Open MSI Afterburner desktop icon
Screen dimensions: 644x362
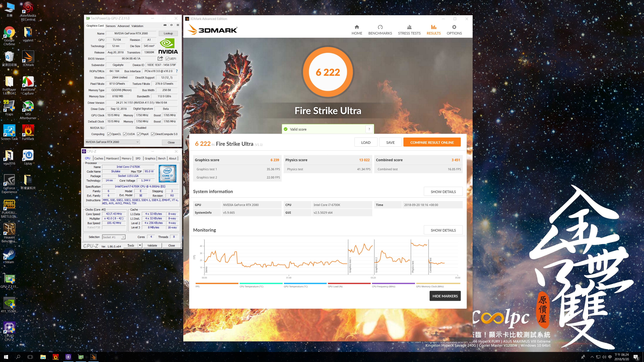click(x=28, y=110)
